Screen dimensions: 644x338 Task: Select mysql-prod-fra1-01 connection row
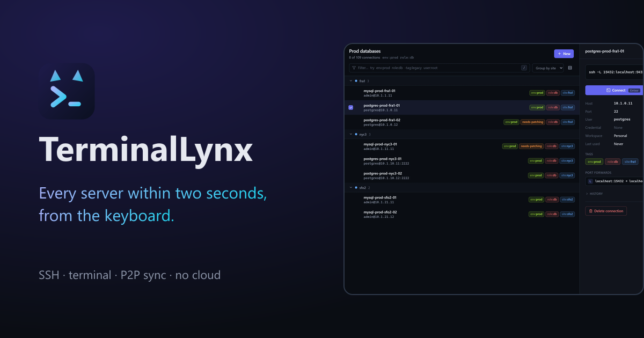click(x=462, y=93)
